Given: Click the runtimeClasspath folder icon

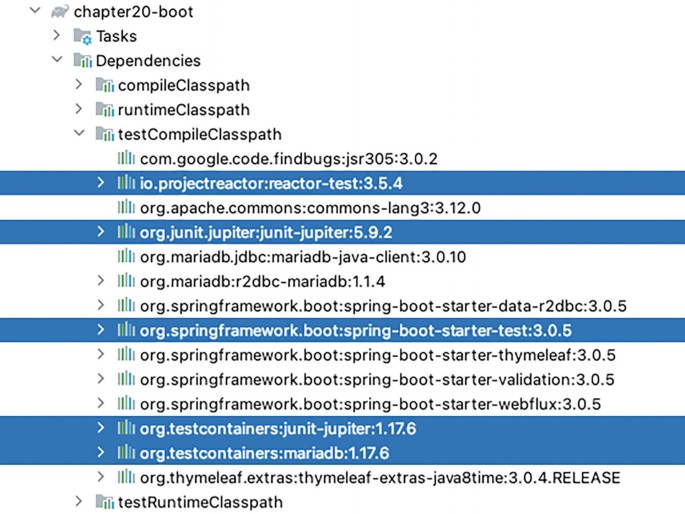Looking at the screenshot, I should [x=105, y=110].
